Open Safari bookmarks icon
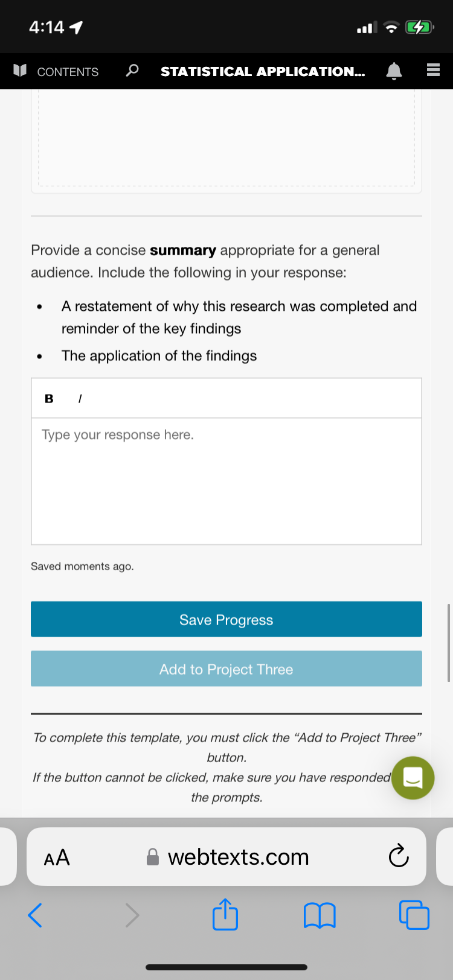Screen dimensions: 453x980 [x=320, y=915]
